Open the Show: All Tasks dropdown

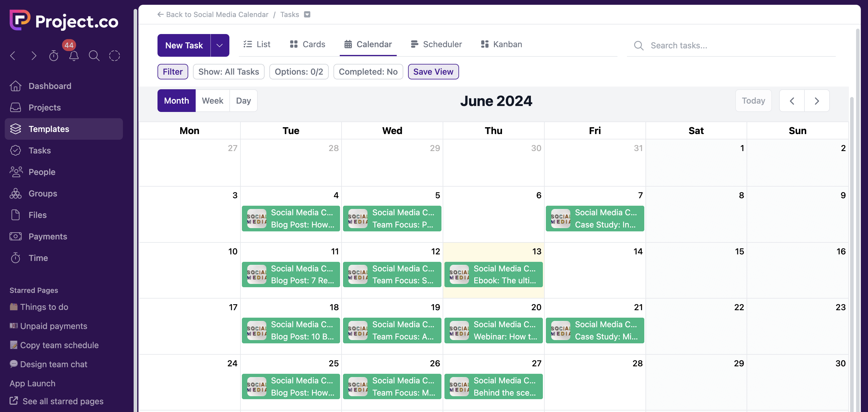[228, 71]
